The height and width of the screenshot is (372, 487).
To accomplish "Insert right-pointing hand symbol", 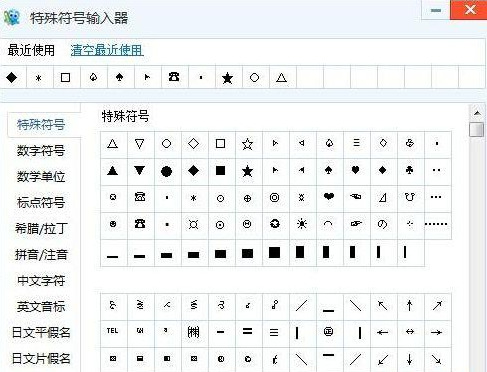I will pyautogui.click(x=356, y=224).
